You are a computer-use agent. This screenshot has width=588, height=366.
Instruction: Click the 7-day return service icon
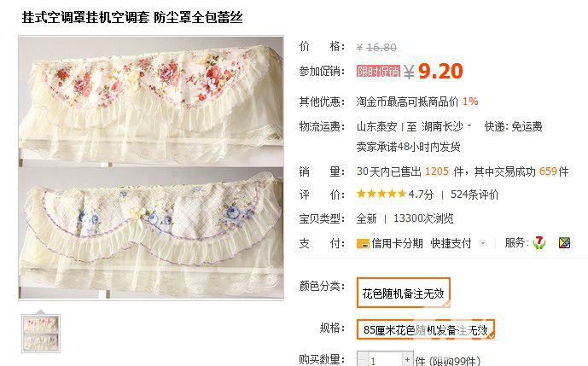539,243
